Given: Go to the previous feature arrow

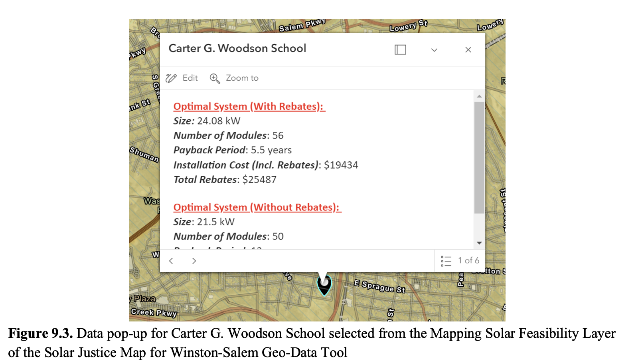Looking at the screenshot, I should tap(171, 261).
